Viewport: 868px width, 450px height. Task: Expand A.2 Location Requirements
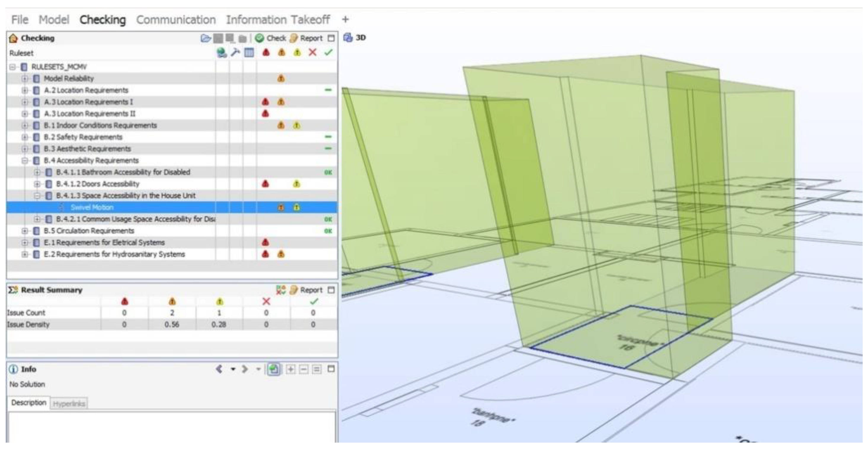(x=25, y=90)
